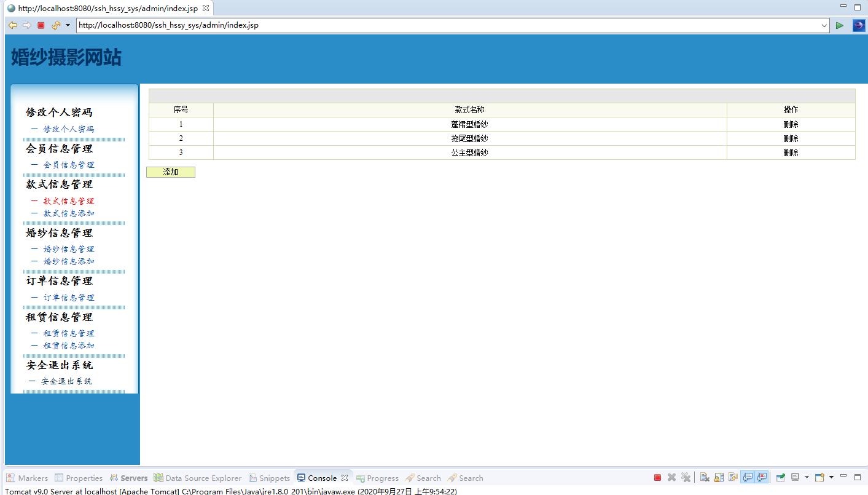Open the dashed 婚纱信息管理 sub-link
This screenshot has width=868, height=495.
click(x=69, y=249)
